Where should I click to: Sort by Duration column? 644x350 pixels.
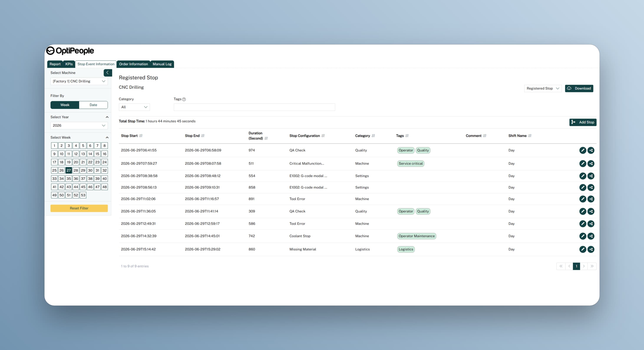(x=266, y=138)
